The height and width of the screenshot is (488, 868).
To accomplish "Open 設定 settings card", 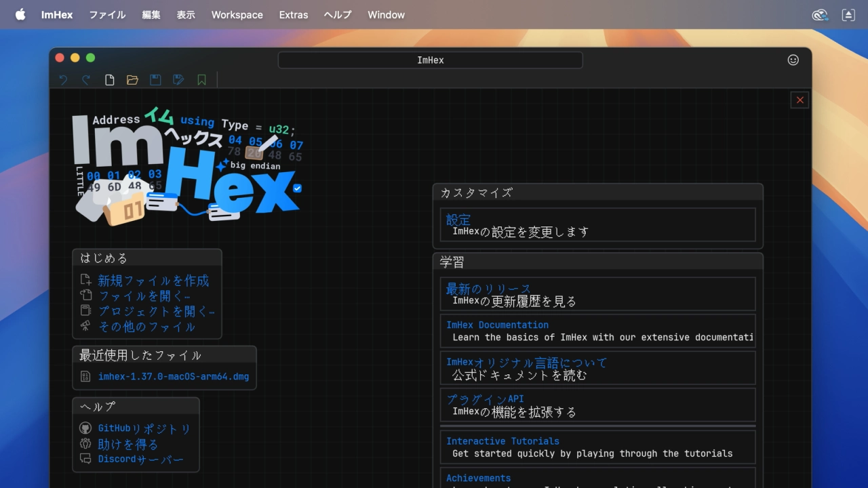I will coord(597,225).
